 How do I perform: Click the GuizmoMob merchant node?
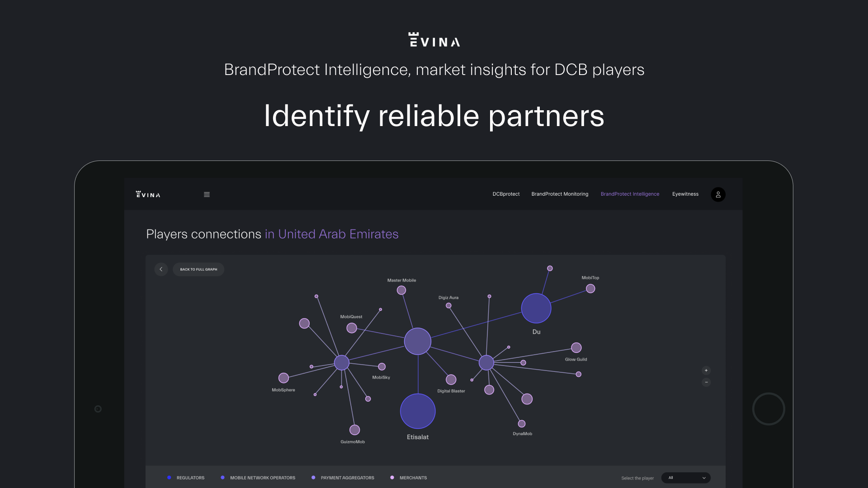point(355,430)
